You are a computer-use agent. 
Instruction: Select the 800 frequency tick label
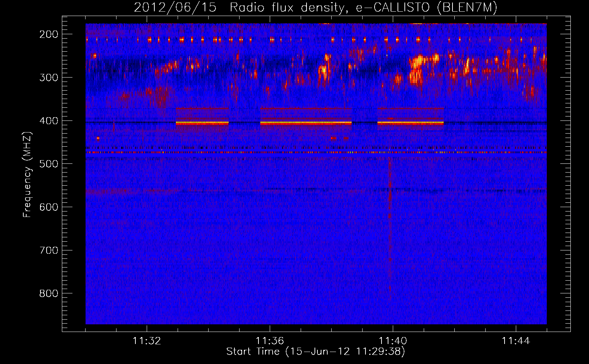49,293
